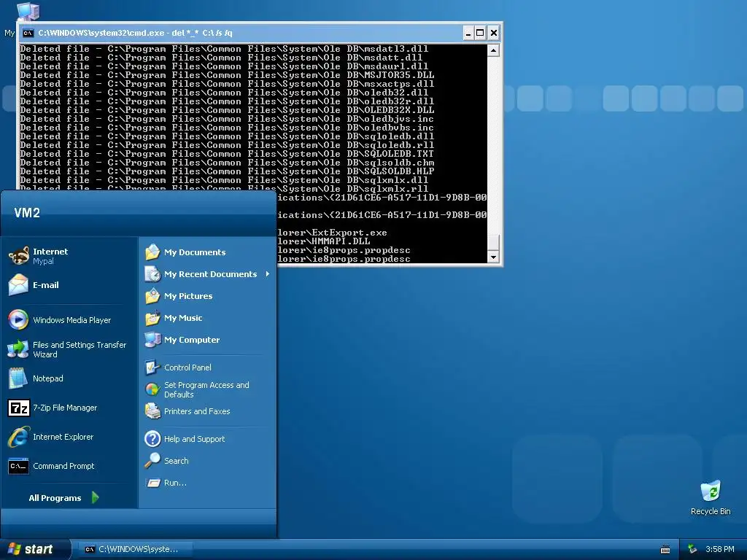Open Internet Explorer icon in Start menu
The width and height of the screenshot is (747, 560).
pos(18,437)
